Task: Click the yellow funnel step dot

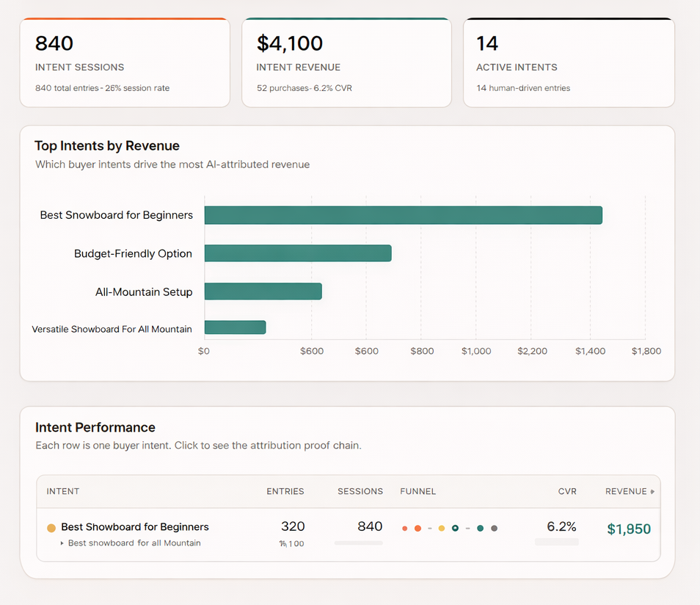Action: coord(441,527)
